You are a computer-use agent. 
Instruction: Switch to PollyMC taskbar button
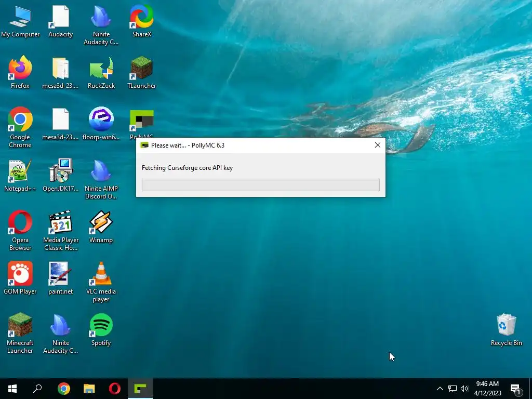pyautogui.click(x=140, y=389)
